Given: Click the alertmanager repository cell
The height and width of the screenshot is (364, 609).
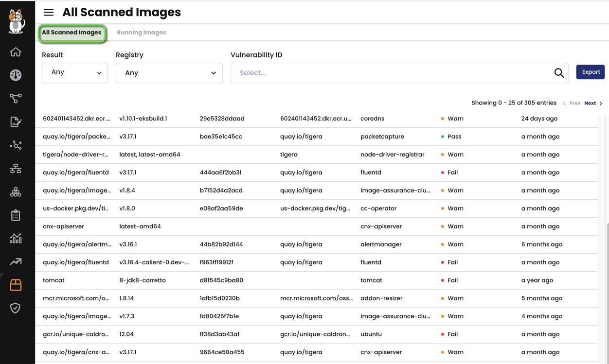Looking at the screenshot, I should (x=381, y=244).
